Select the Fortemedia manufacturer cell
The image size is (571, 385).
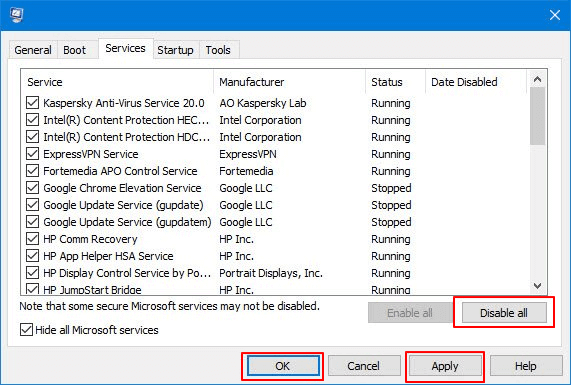(x=246, y=171)
